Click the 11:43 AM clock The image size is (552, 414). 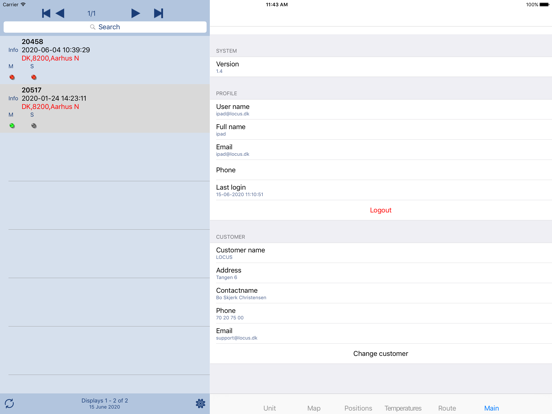coord(277,5)
